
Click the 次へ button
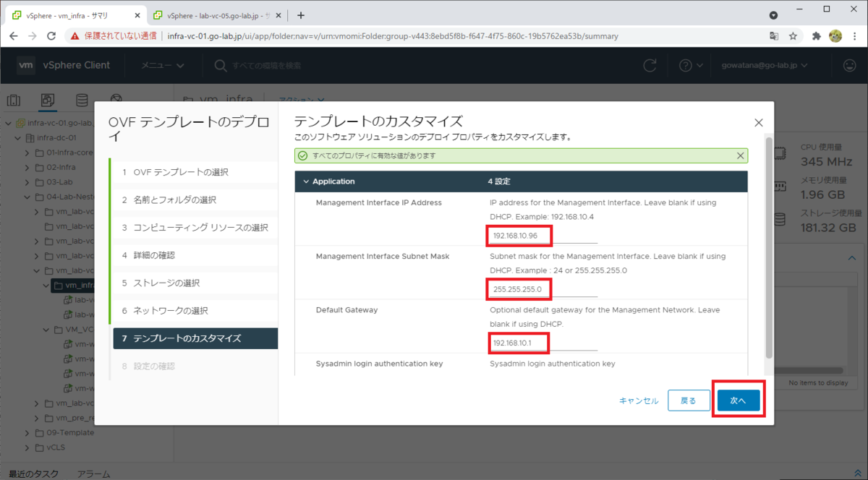(738, 399)
